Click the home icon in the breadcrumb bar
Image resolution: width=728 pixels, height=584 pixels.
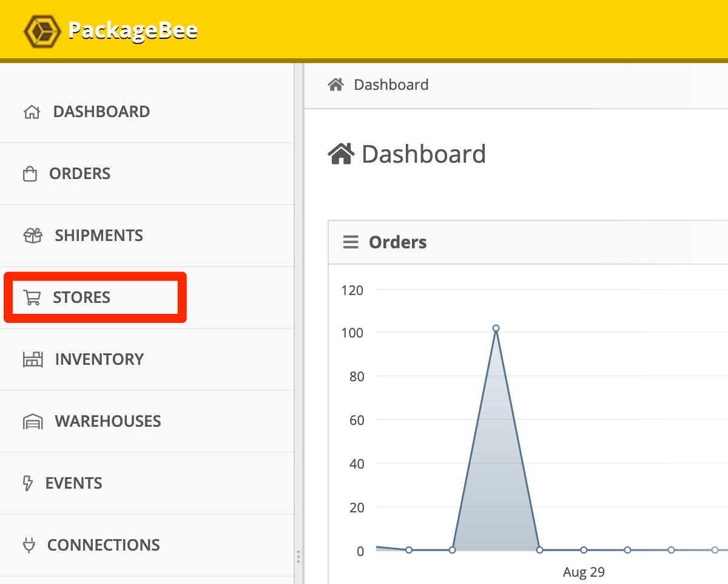(336, 84)
